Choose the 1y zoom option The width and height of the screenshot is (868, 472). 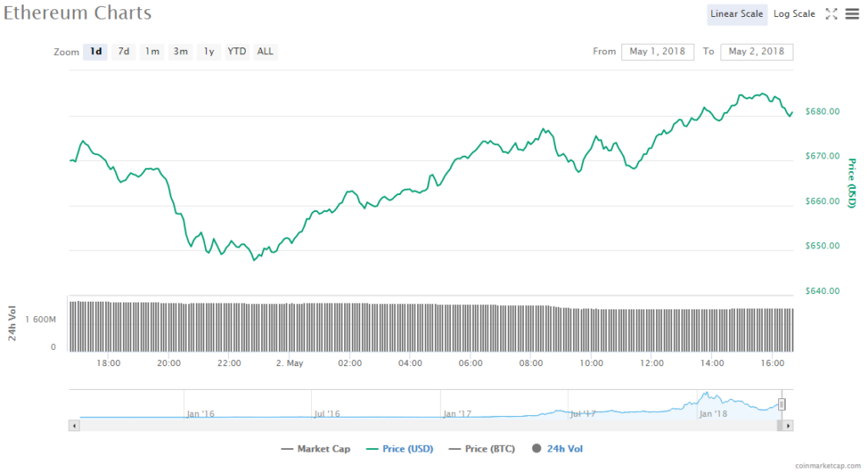point(209,52)
